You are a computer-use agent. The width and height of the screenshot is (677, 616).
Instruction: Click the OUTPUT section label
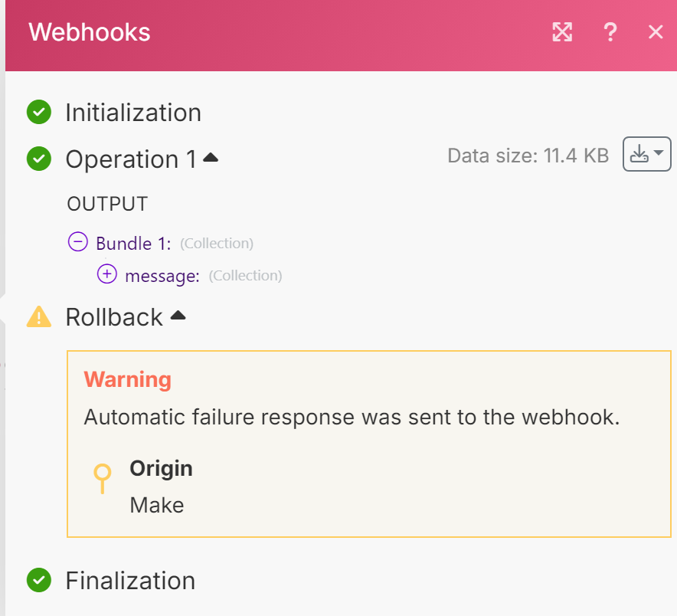coord(106,204)
